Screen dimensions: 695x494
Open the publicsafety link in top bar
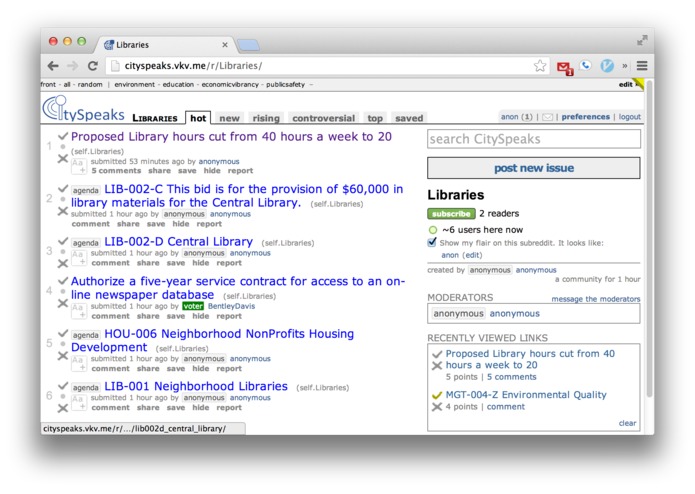[285, 84]
